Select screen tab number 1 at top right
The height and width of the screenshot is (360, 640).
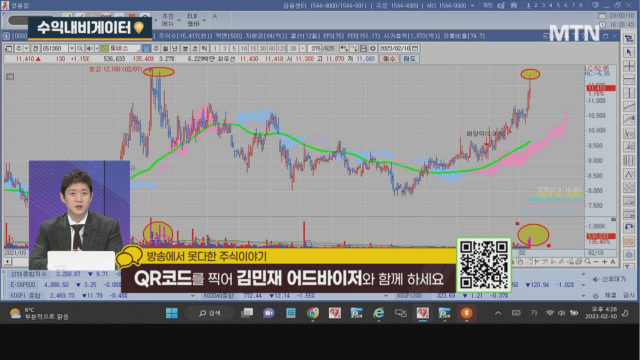pos(528,5)
